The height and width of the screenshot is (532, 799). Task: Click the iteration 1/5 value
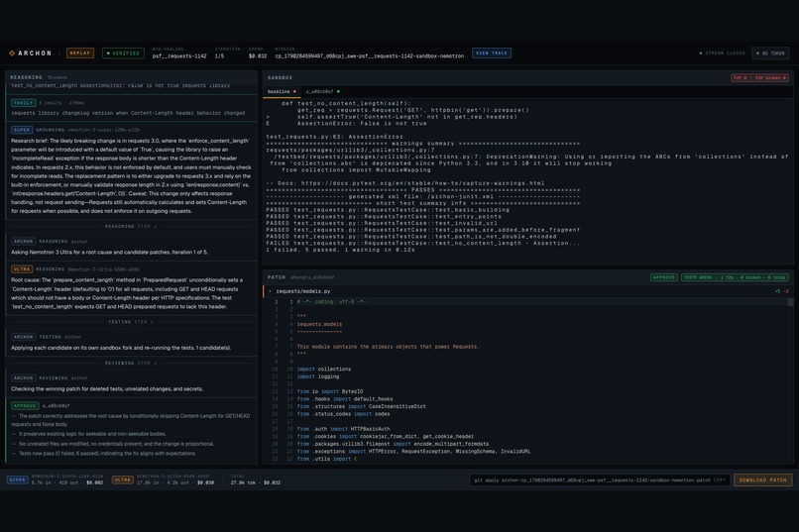pos(219,56)
